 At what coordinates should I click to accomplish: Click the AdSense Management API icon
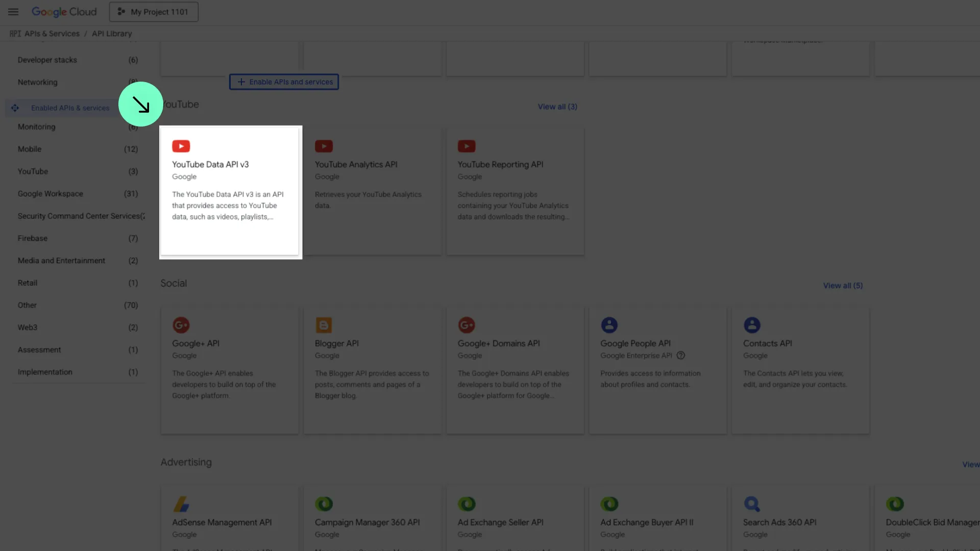pos(181,504)
